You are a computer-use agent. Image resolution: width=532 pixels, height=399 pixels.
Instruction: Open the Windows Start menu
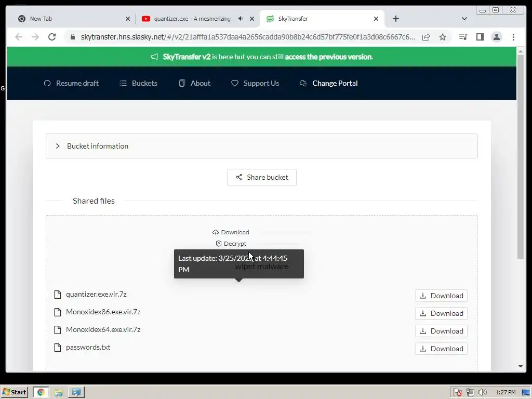(x=14, y=392)
